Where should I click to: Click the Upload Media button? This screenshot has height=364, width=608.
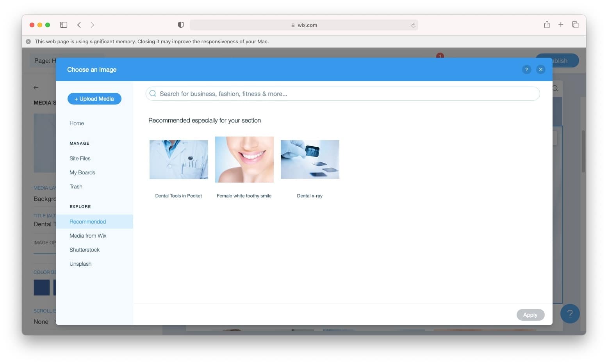point(94,99)
